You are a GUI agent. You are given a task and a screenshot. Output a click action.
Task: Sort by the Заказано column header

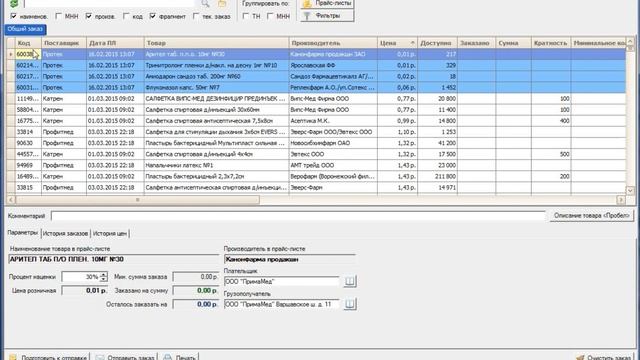pyautogui.click(x=476, y=43)
